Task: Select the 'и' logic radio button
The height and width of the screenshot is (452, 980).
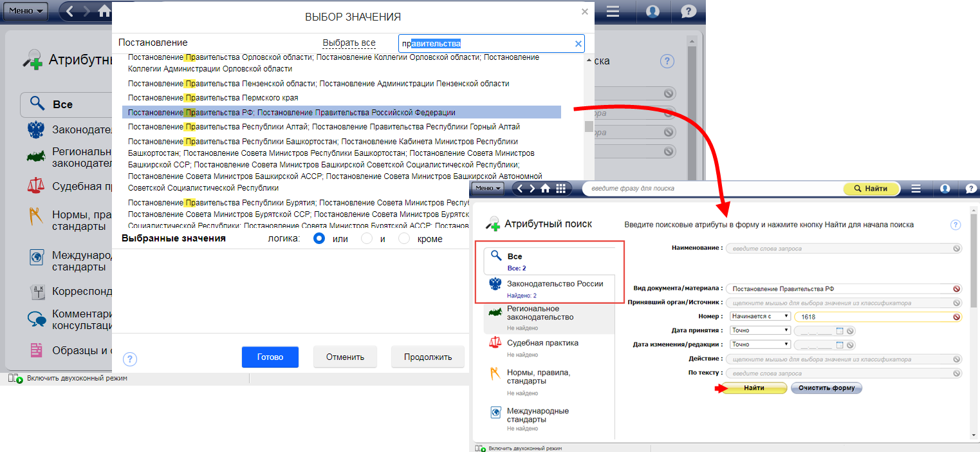Action: (367, 239)
